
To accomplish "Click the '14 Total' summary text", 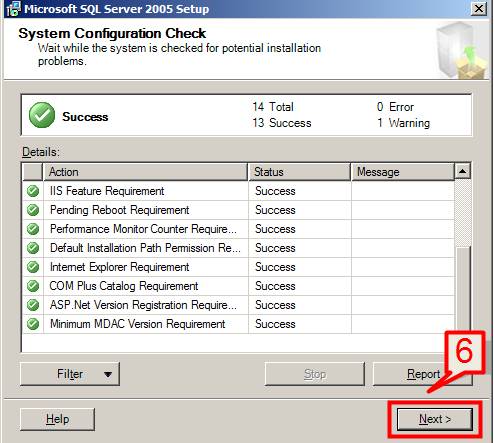I will pos(273,107).
